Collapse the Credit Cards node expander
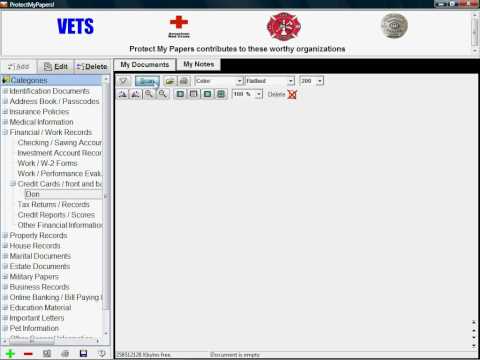 coord(13,184)
